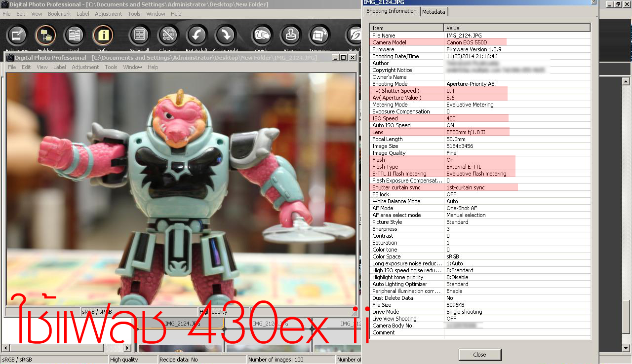Select the IMG_2124.JPG thumbnail in main window

click(x=181, y=335)
